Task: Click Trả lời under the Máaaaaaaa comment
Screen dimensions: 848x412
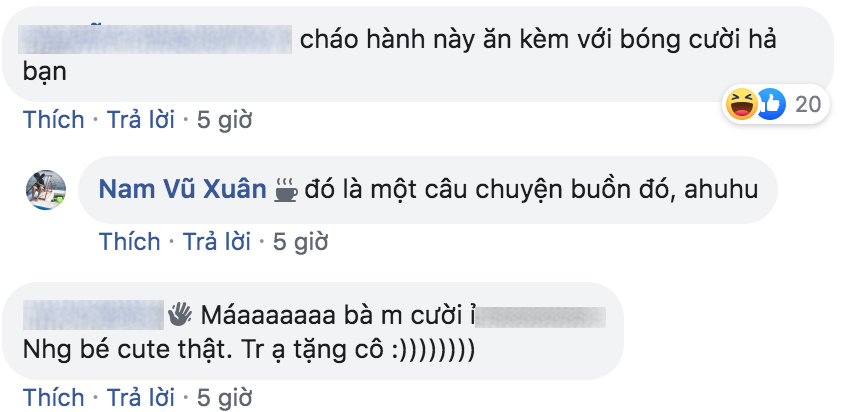Action: [141, 397]
